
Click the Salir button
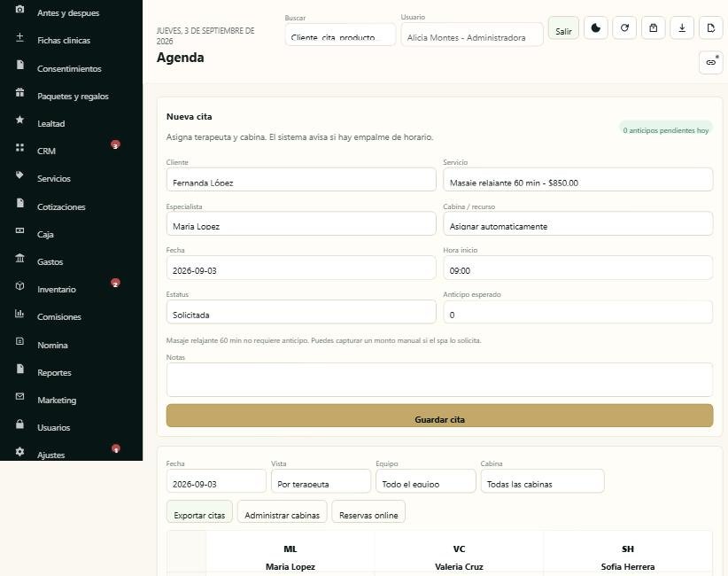(x=563, y=27)
